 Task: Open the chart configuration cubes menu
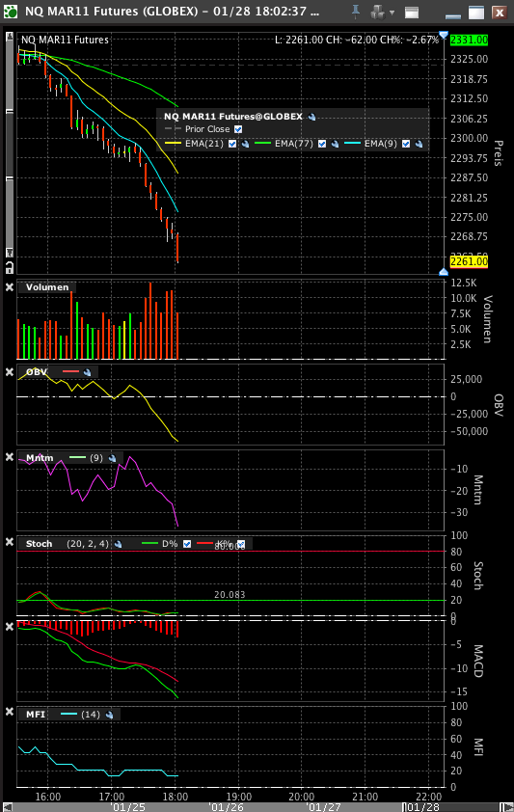(382, 12)
